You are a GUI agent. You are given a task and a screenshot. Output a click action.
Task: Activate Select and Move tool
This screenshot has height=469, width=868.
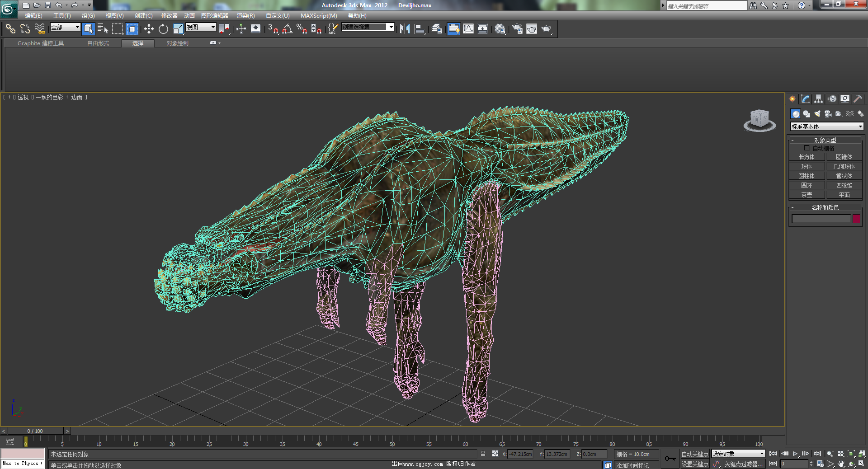[x=149, y=29]
